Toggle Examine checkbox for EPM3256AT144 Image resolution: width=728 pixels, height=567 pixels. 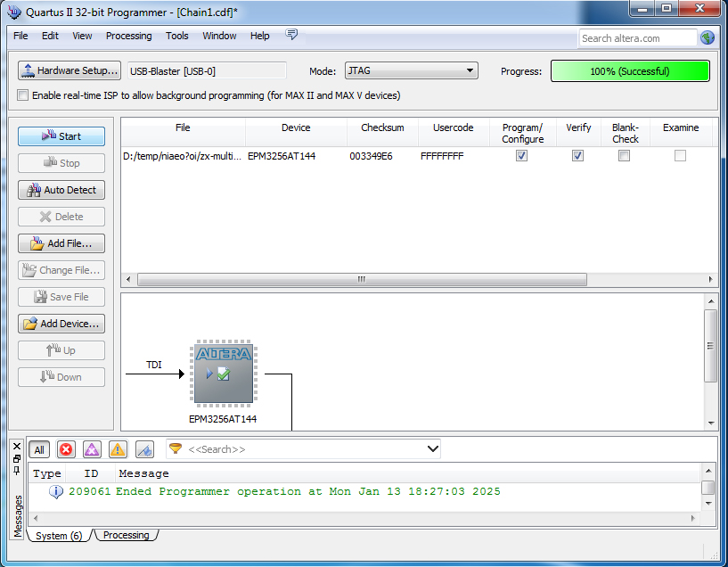pos(680,155)
